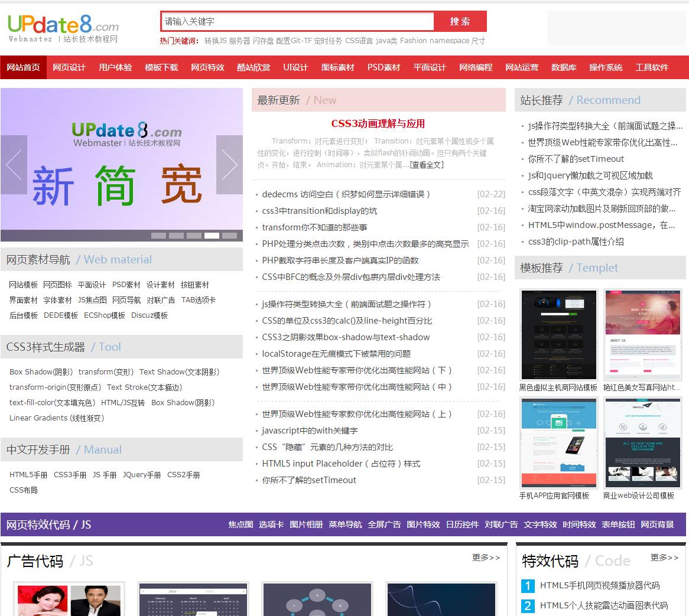Open 网页设计 in the navigation bar

pos(69,67)
